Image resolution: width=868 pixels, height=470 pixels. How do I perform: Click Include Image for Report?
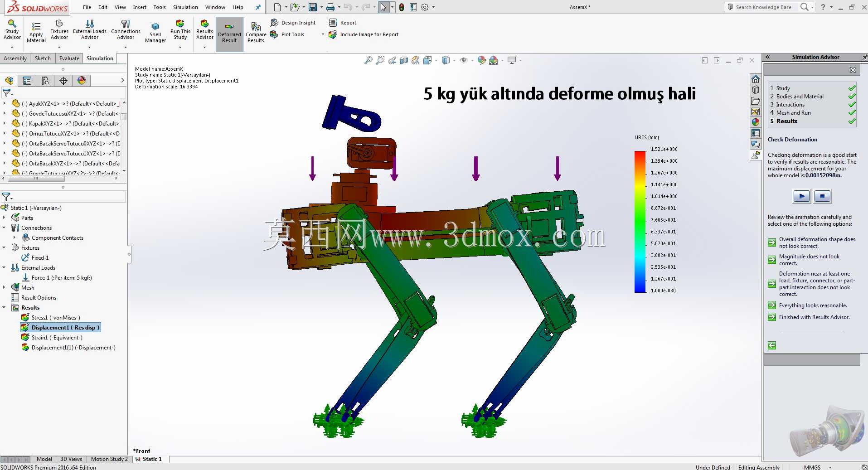coord(364,34)
